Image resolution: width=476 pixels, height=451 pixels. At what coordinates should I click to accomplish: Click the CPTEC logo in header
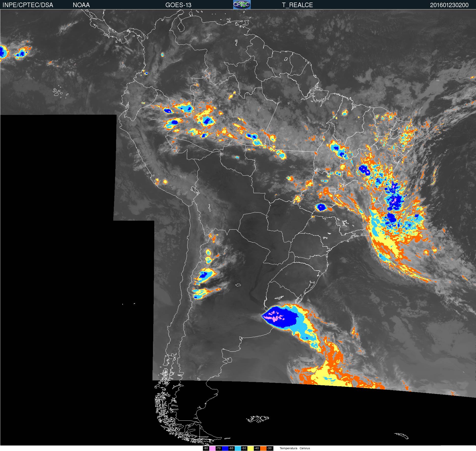242,5
